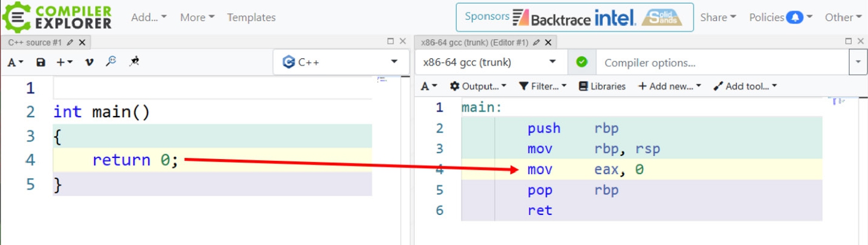Screen dimensions: 868x245
Task: Rename C++ source #1 tab via the pencil icon
Action: click(x=70, y=43)
